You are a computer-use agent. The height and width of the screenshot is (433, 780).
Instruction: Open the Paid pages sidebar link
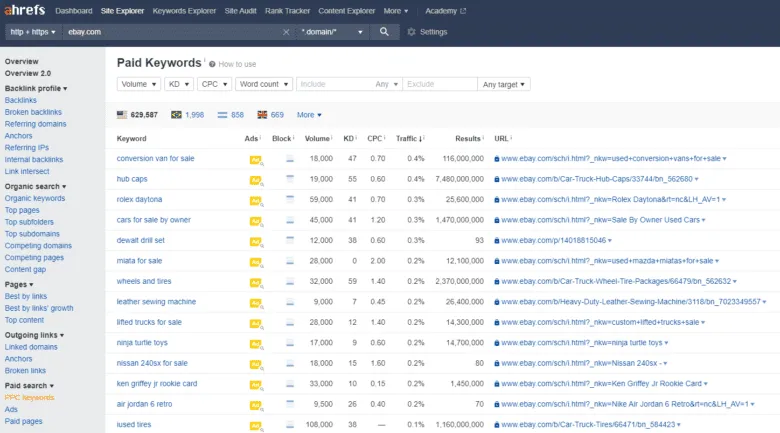point(23,422)
